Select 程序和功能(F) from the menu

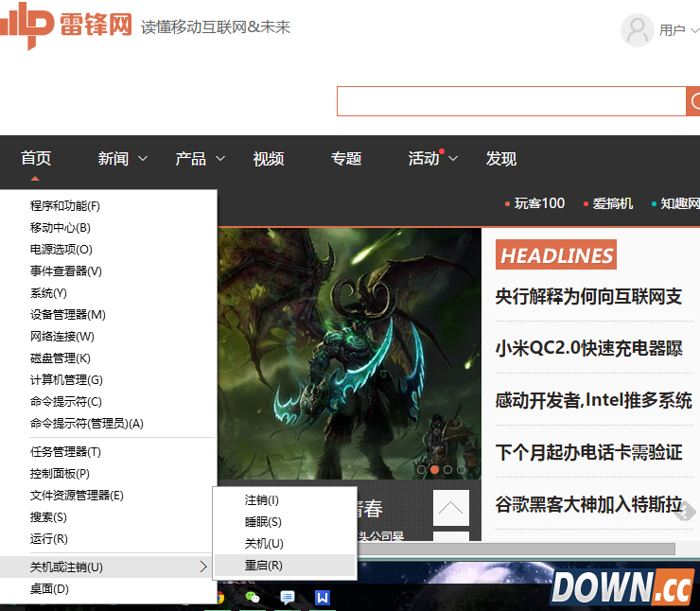(x=109, y=206)
